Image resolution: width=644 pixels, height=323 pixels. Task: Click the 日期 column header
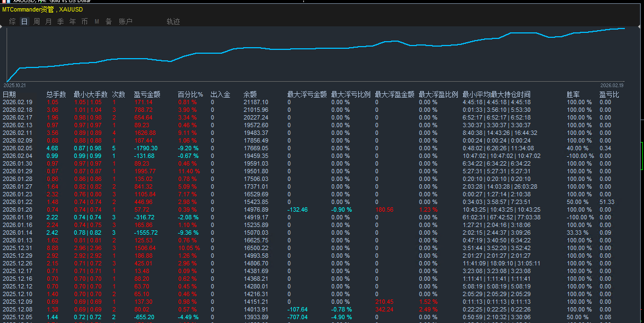[x=9, y=95]
